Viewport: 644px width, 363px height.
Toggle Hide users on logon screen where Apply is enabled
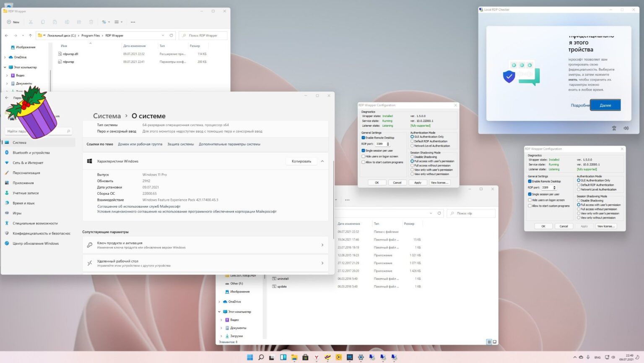pyautogui.click(x=364, y=157)
